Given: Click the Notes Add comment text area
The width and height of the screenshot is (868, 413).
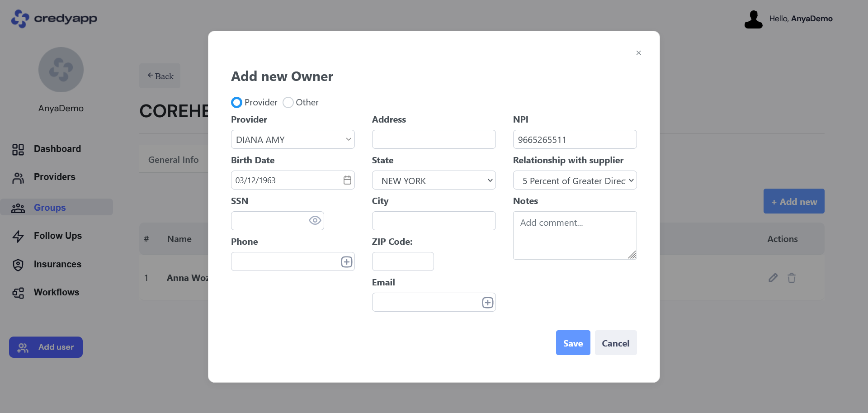Looking at the screenshot, I should (575, 235).
